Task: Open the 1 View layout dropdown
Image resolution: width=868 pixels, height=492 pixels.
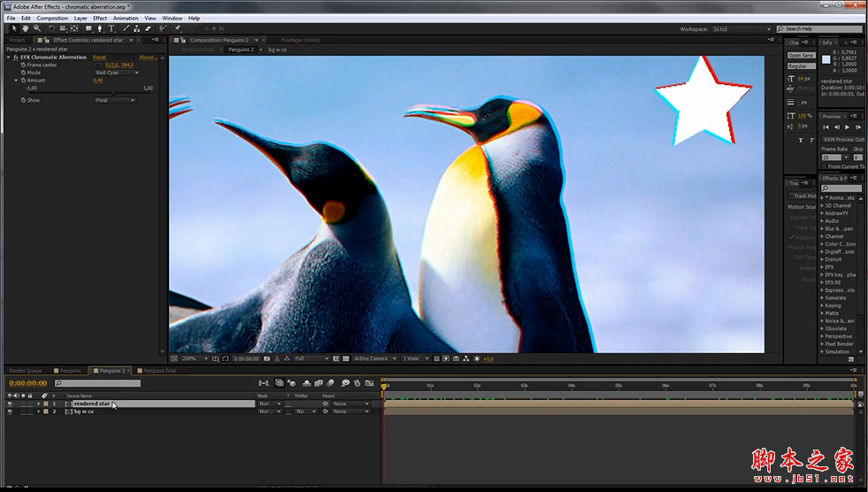Action: (415, 358)
